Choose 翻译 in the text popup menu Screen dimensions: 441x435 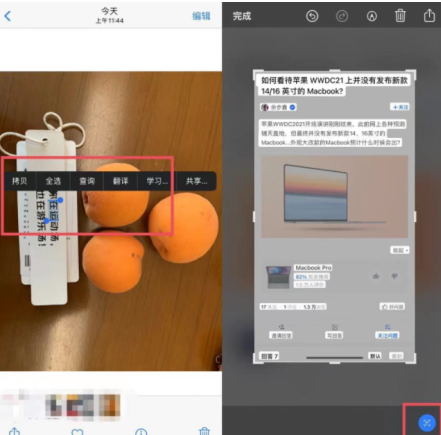click(121, 181)
